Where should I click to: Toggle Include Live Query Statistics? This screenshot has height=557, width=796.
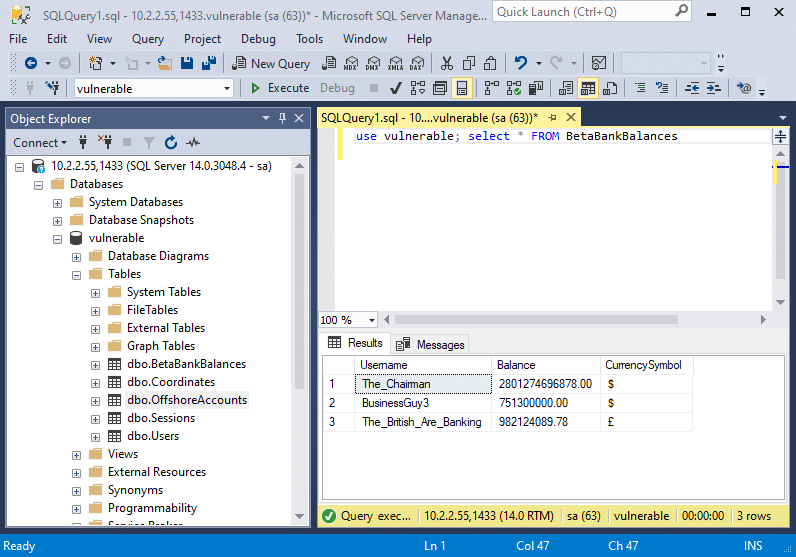tap(514, 88)
